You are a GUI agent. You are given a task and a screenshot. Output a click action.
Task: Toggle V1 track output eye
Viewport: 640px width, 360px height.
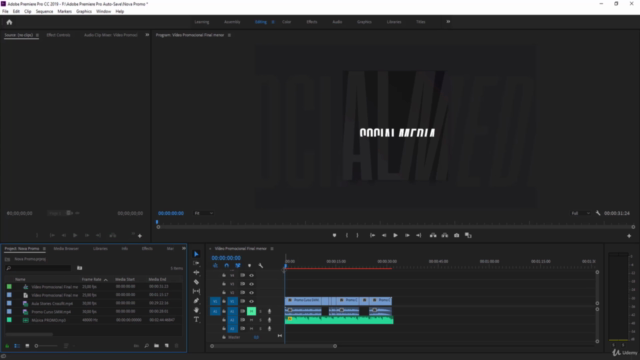tap(251, 301)
